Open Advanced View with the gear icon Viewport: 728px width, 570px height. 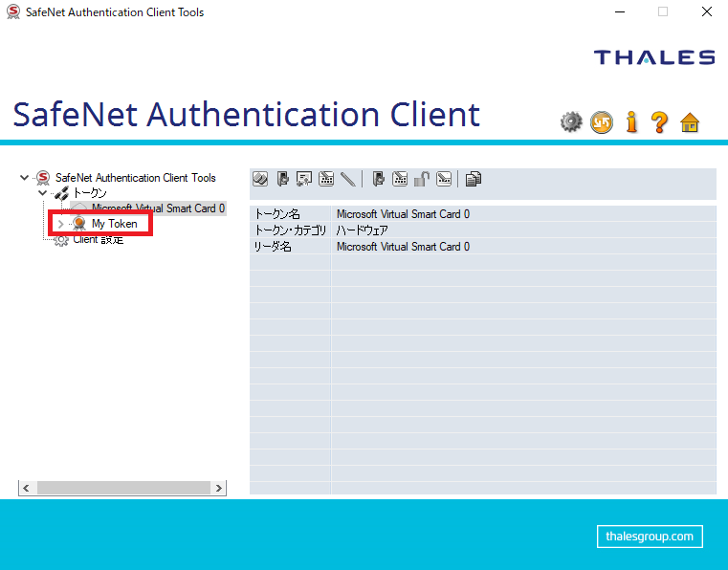[x=571, y=121]
